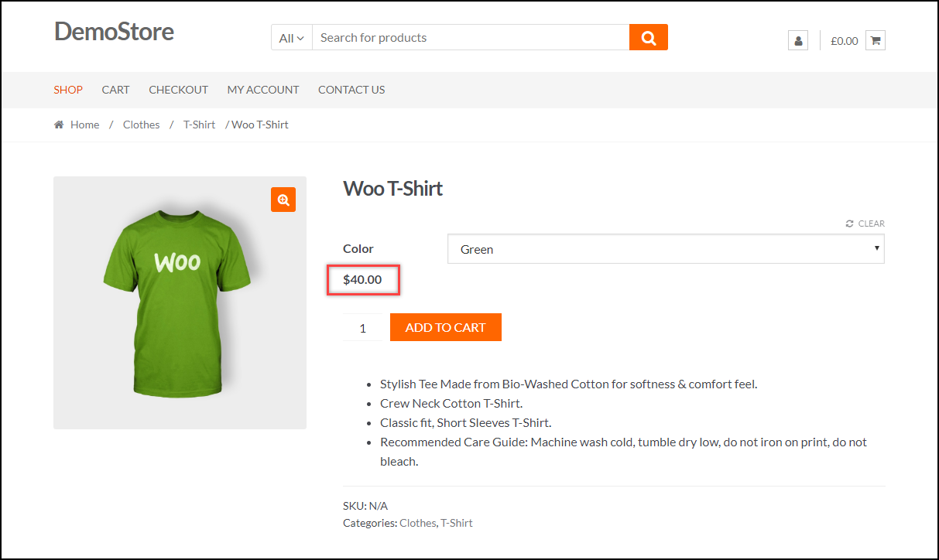Click the orange search magnifier button
Screen dimensions: 939x560
648,37
